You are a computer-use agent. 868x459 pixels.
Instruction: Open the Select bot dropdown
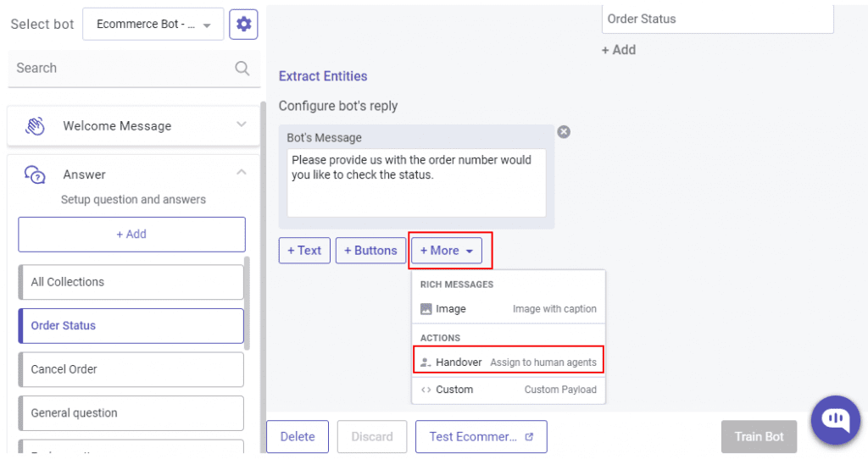(153, 25)
